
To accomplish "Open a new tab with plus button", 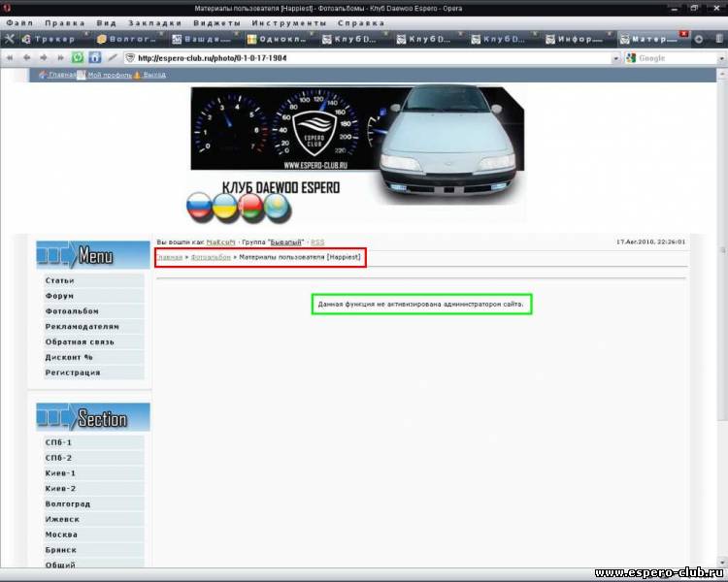I will point(699,40).
